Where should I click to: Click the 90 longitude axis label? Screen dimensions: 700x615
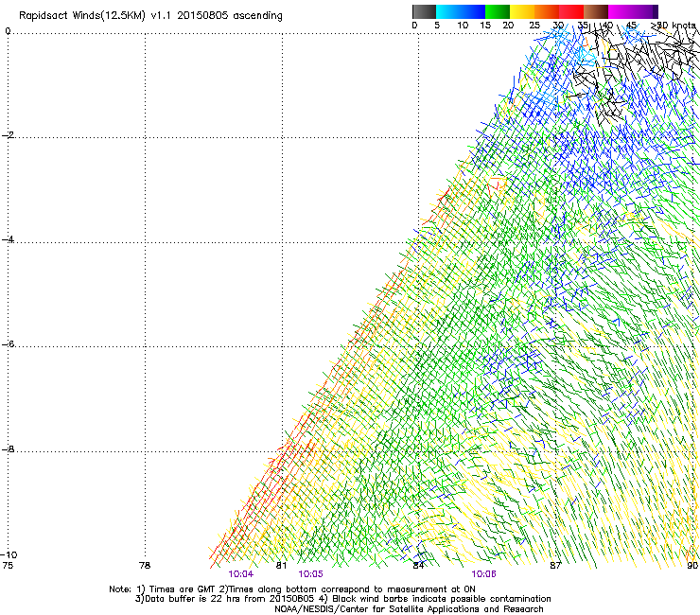pos(692,566)
